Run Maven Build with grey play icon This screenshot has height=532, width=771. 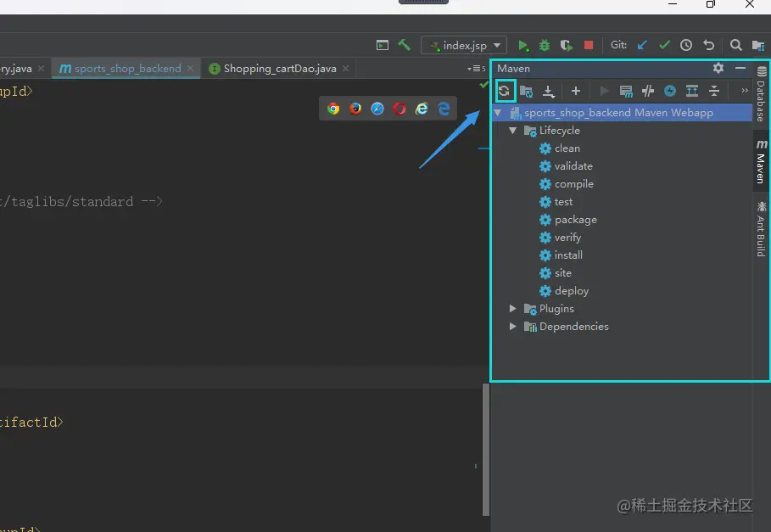[604, 91]
